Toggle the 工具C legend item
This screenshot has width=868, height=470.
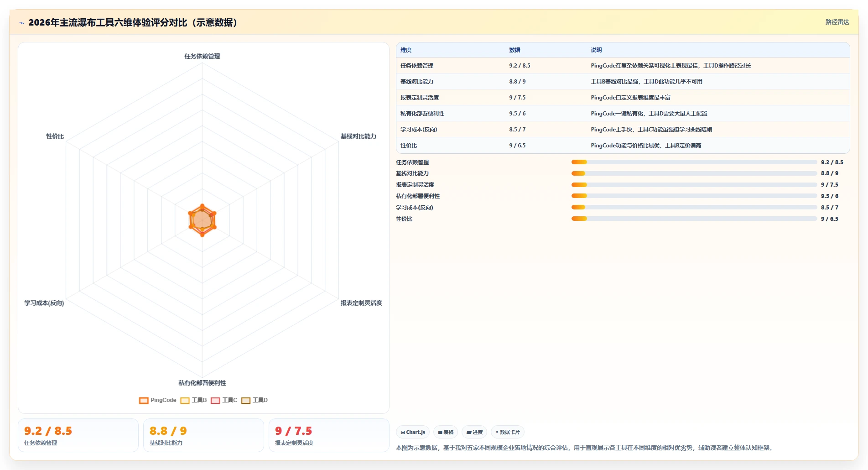click(x=224, y=400)
